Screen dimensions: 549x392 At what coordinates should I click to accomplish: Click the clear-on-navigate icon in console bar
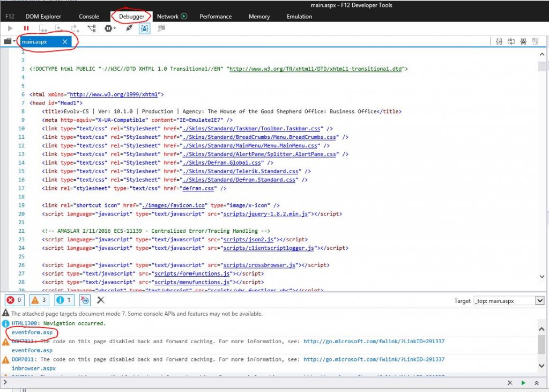point(85,300)
